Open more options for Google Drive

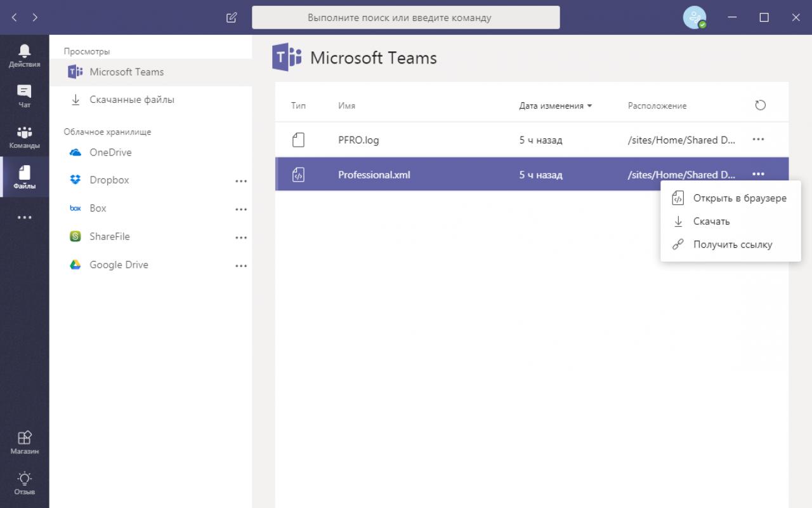(241, 266)
